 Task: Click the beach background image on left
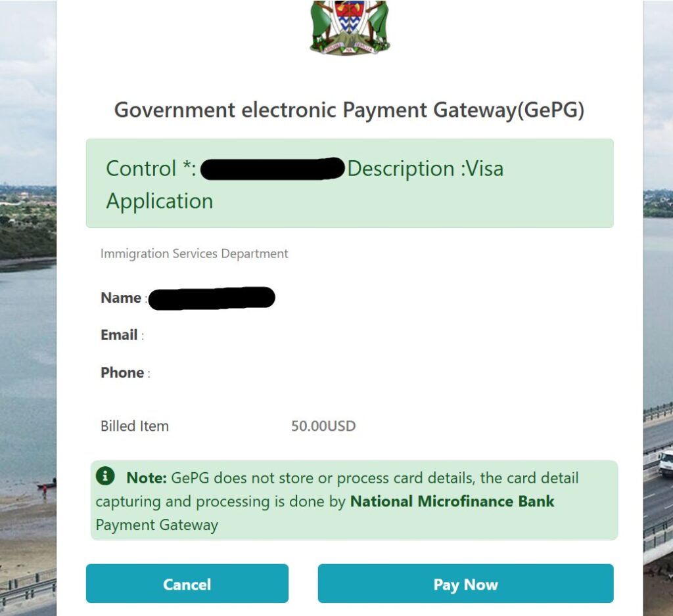pos(28,512)
